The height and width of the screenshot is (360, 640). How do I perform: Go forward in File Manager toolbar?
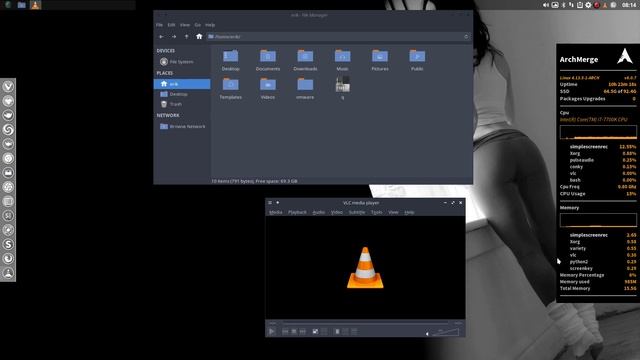click(x=174, y=37)
